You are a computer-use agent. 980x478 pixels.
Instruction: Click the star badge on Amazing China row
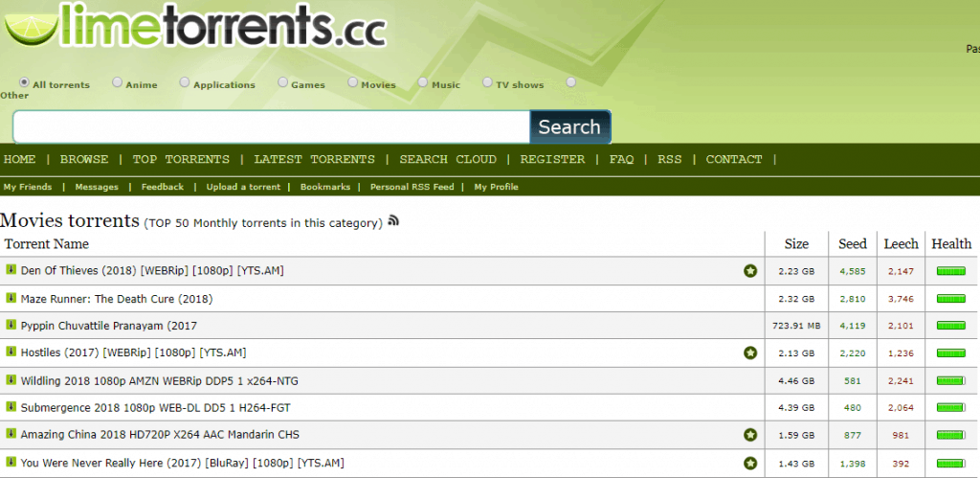coord(750,435)
